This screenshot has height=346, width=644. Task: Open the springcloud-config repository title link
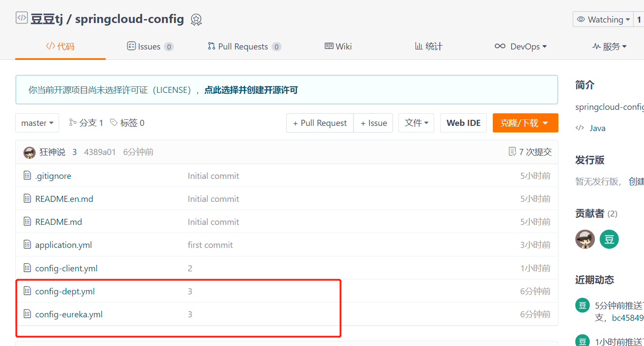[x=129, y=20]
